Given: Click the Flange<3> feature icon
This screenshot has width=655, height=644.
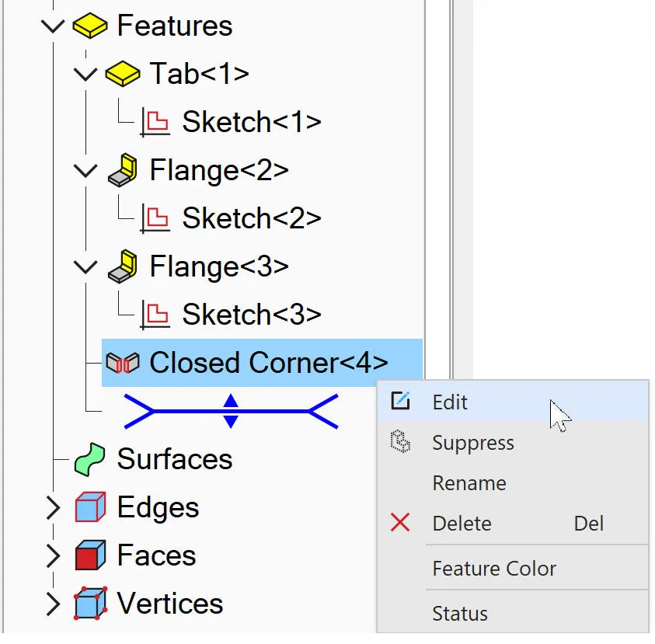Looking at the screenshot, I should (123, 266).
